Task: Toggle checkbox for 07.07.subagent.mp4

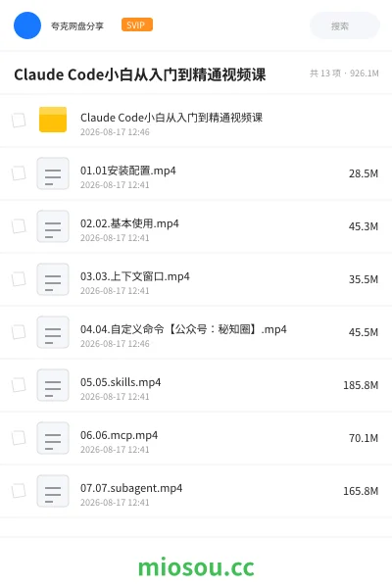Action: [19, 491]
